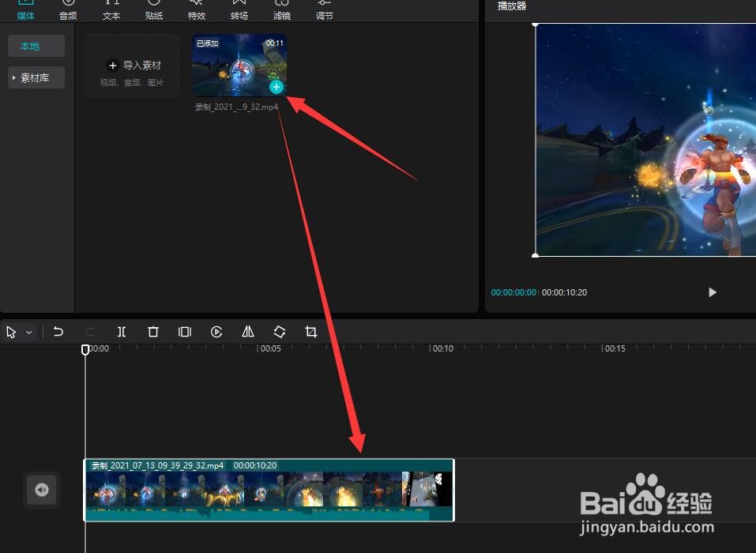Click the 00:05 mark on timeline ruler

(269, 348)
